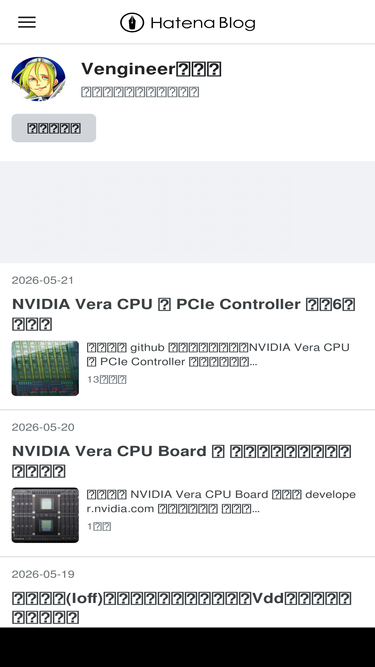Tap the 2026-05-19 date link
375x667 pixels.
pos(43,574)
